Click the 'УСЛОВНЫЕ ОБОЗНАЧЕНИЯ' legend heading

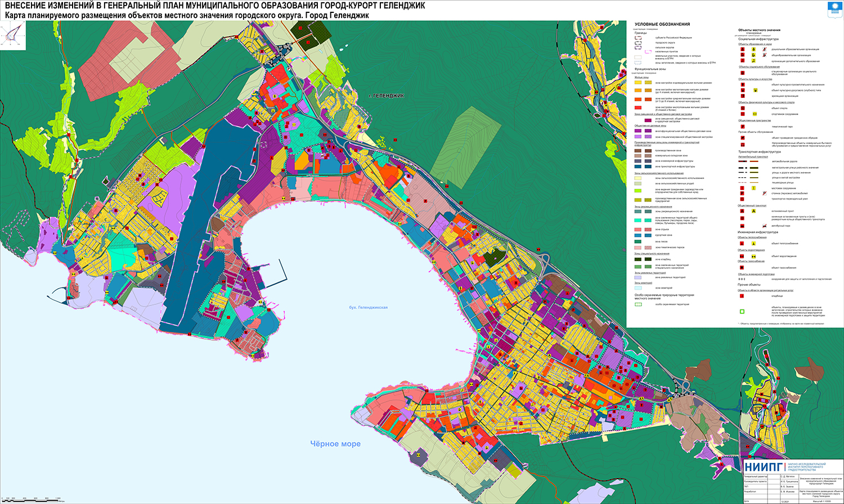(x=662, y=25)
